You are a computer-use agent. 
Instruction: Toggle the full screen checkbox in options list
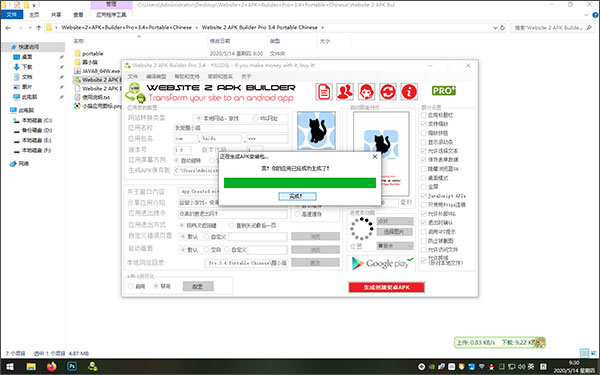(x=424, y=187)
